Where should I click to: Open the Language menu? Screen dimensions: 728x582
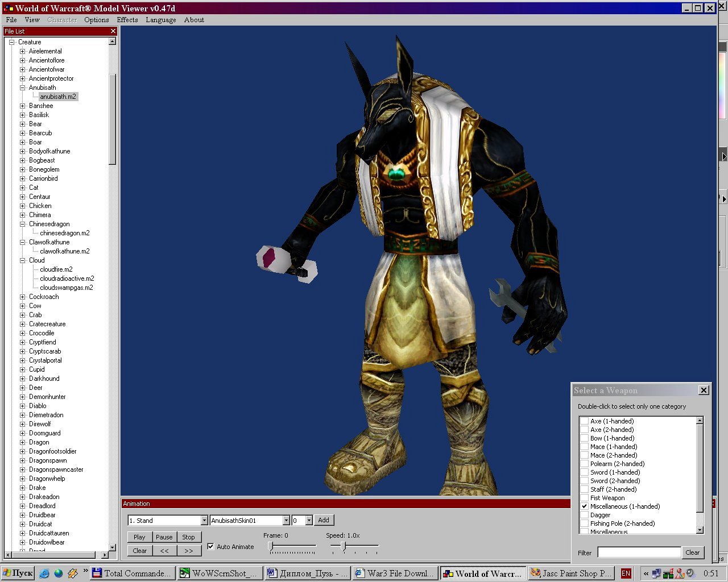point(161,20)
